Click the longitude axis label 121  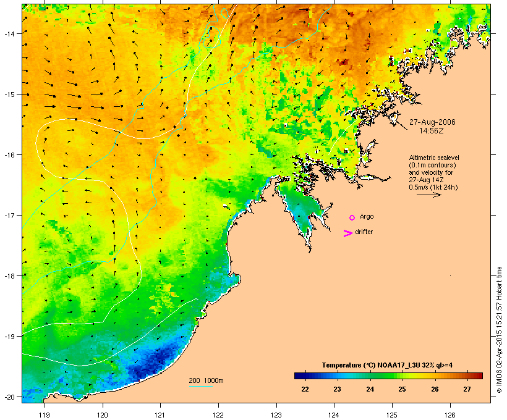coord(160,415)
